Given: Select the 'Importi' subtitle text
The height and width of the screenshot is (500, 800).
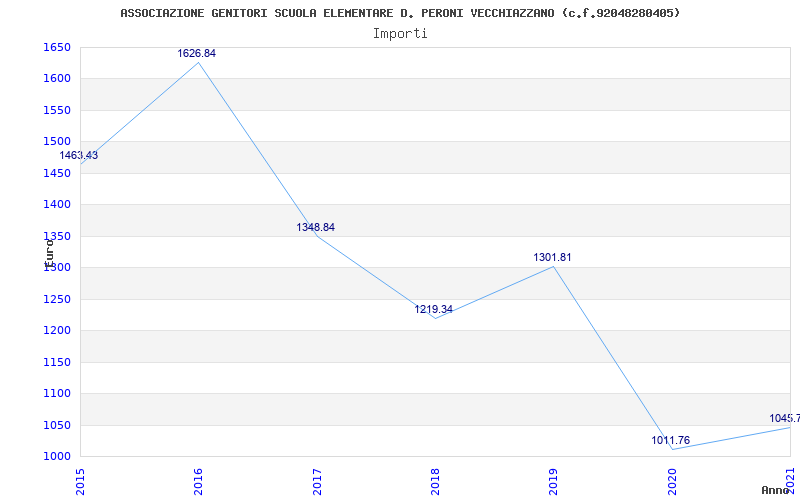Looking at the screenshot, I should [400, 34].
